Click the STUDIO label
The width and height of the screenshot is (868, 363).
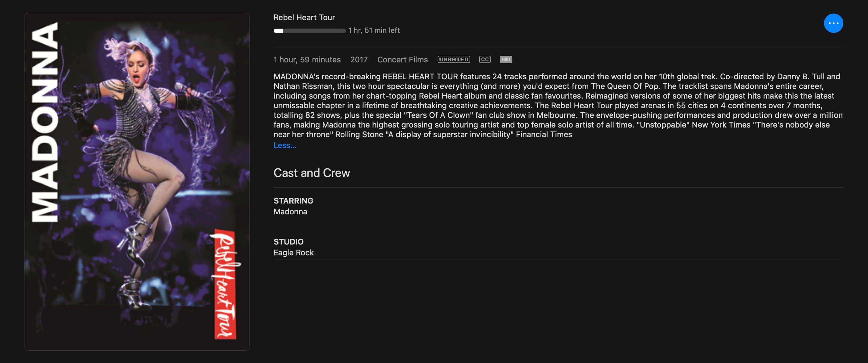click(288, 242)
